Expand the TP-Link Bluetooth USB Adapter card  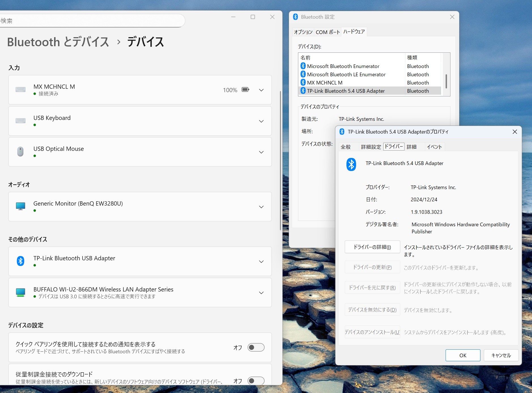tap(261, 261)
